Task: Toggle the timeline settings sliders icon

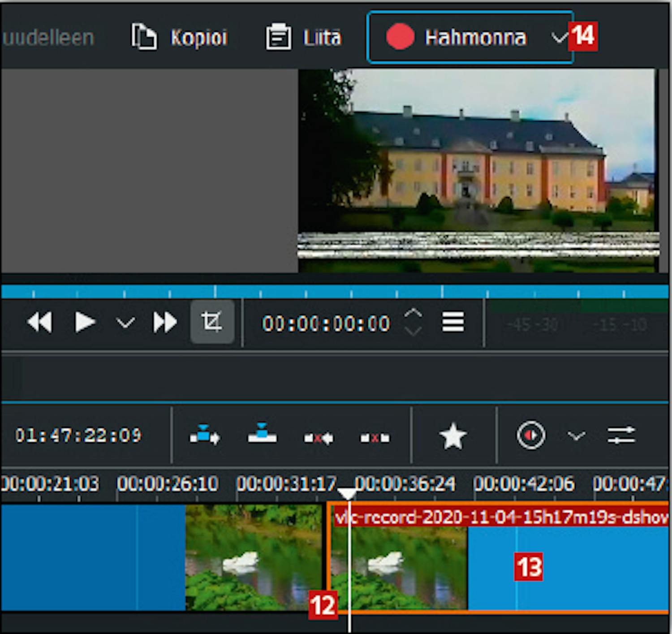Action: pyautogui.click(x=621, y=435)
